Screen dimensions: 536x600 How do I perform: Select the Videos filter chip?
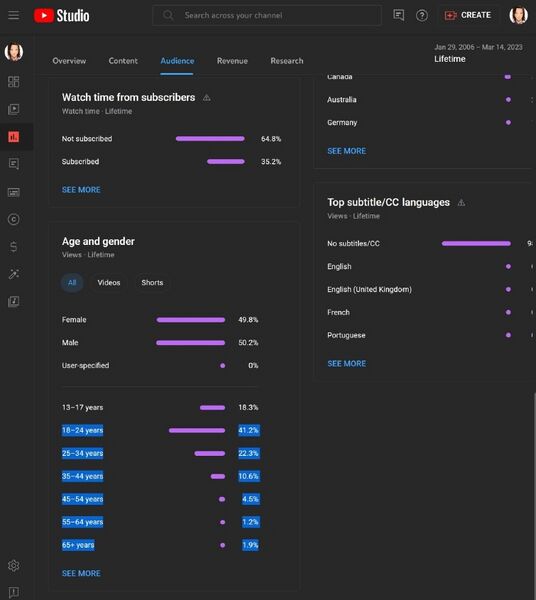[109, 283]
